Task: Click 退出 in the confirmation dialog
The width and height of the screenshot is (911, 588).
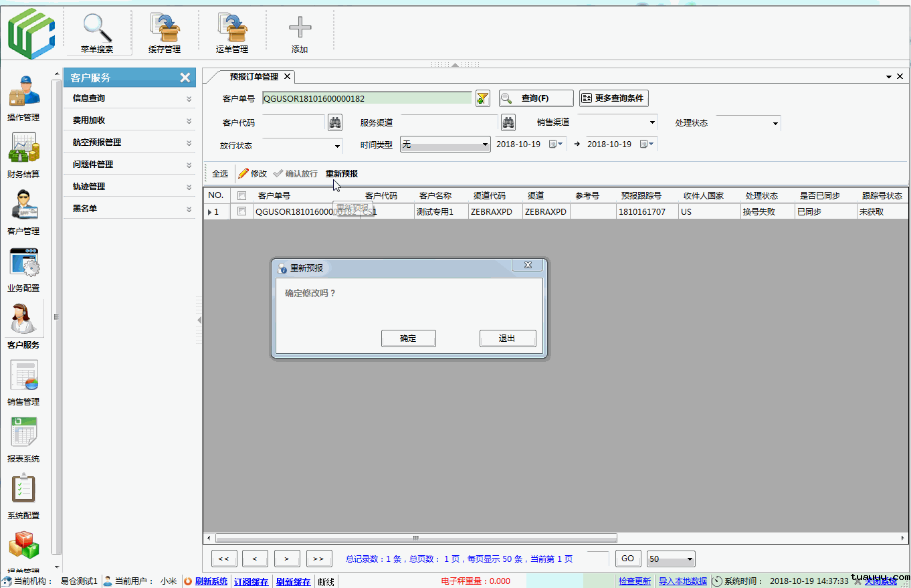Action: pos(507,338)
